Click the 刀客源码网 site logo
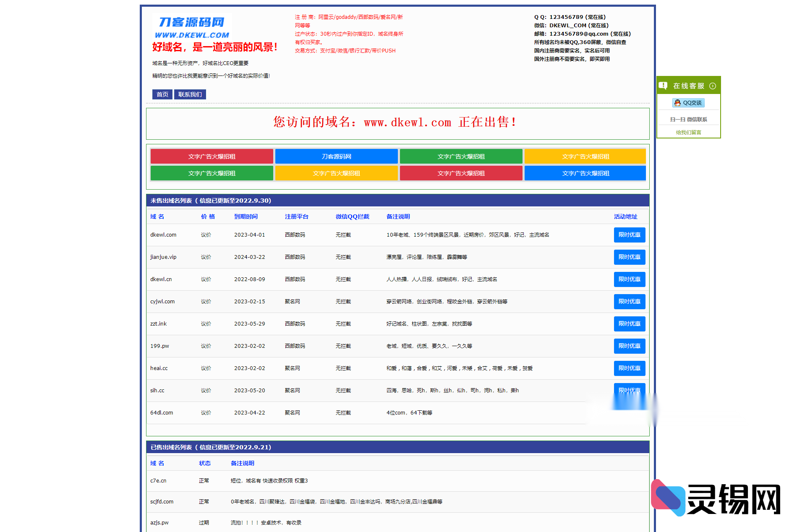 (192, 27)
